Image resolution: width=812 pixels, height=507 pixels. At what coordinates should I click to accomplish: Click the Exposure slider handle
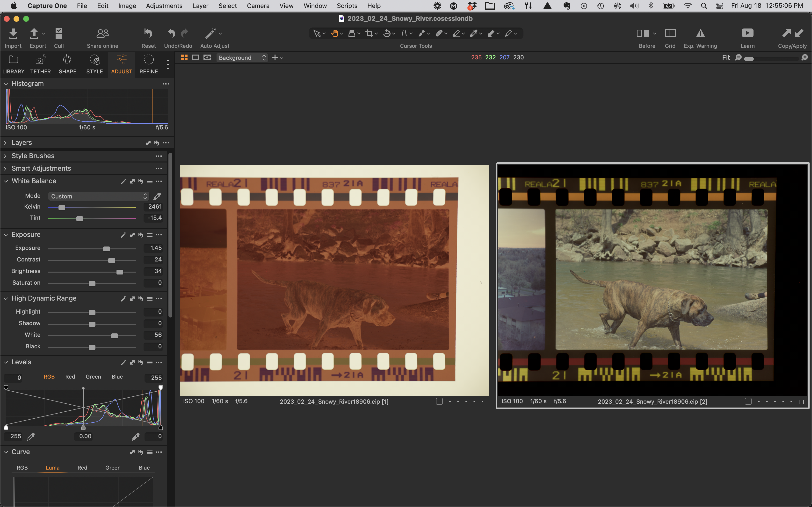point(106,249)
